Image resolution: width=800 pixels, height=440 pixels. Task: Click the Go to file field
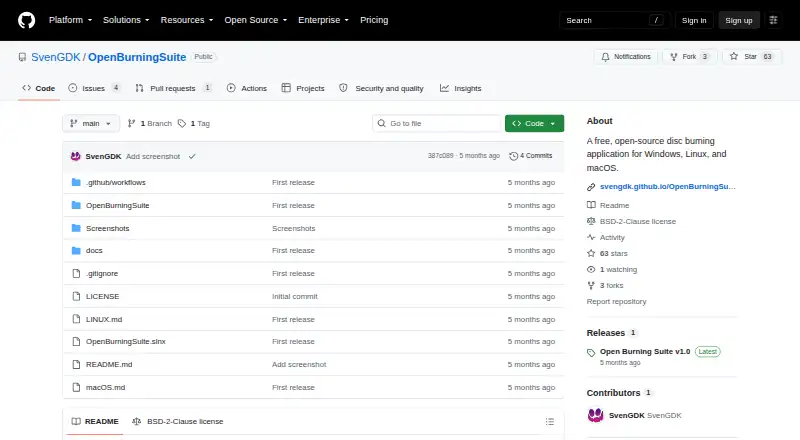click(437, 124)
